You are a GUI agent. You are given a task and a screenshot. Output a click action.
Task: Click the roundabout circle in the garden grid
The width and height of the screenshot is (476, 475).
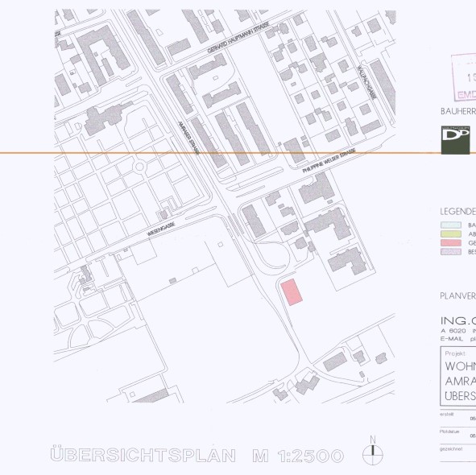click(139, 167)
